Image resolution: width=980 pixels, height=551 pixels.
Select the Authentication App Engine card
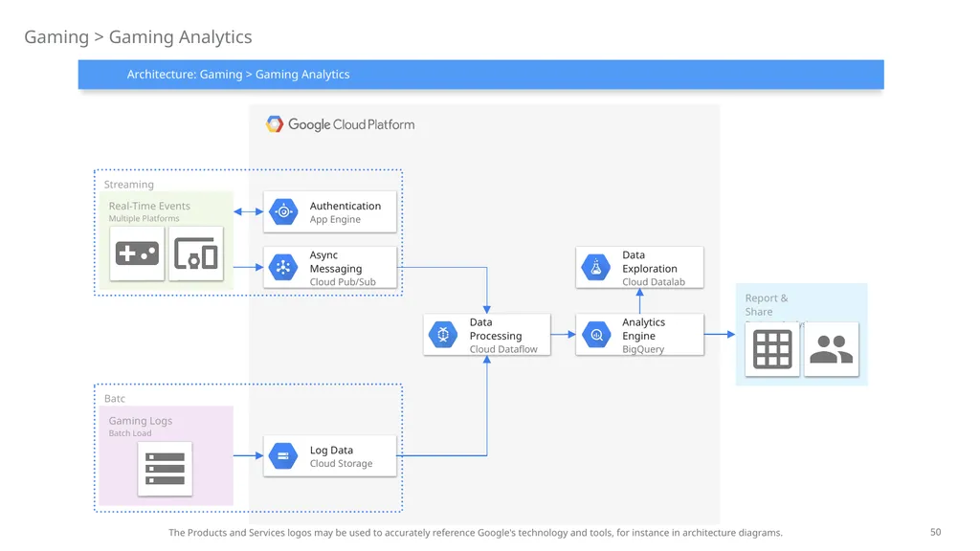click(x=330, y=211)
